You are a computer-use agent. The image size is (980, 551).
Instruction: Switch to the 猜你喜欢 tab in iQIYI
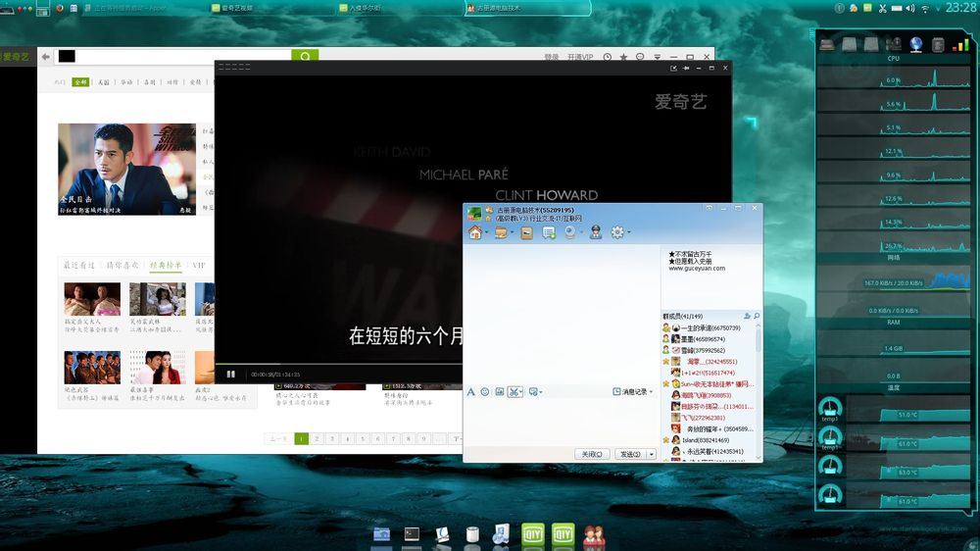tap(122, 265)
